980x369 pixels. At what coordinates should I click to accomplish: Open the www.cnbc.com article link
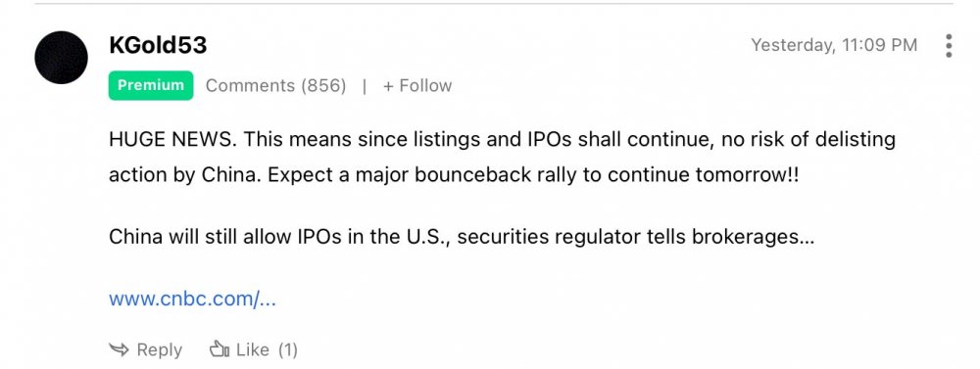tap(192, 300)
